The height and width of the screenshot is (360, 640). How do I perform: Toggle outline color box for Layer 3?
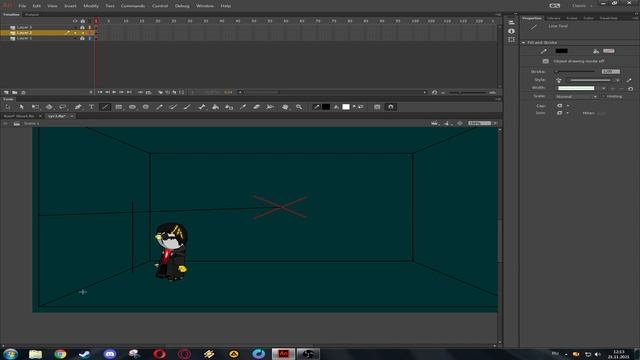90,27
